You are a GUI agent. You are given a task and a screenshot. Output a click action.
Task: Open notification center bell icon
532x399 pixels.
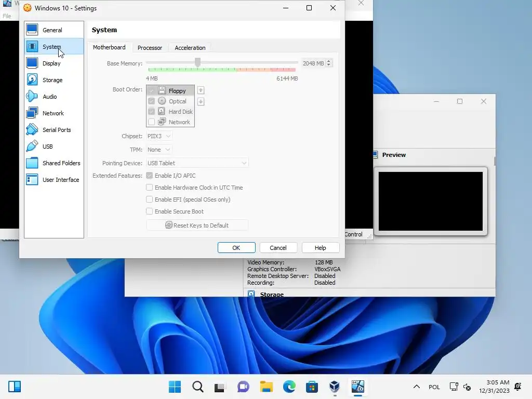coord(518,387)
